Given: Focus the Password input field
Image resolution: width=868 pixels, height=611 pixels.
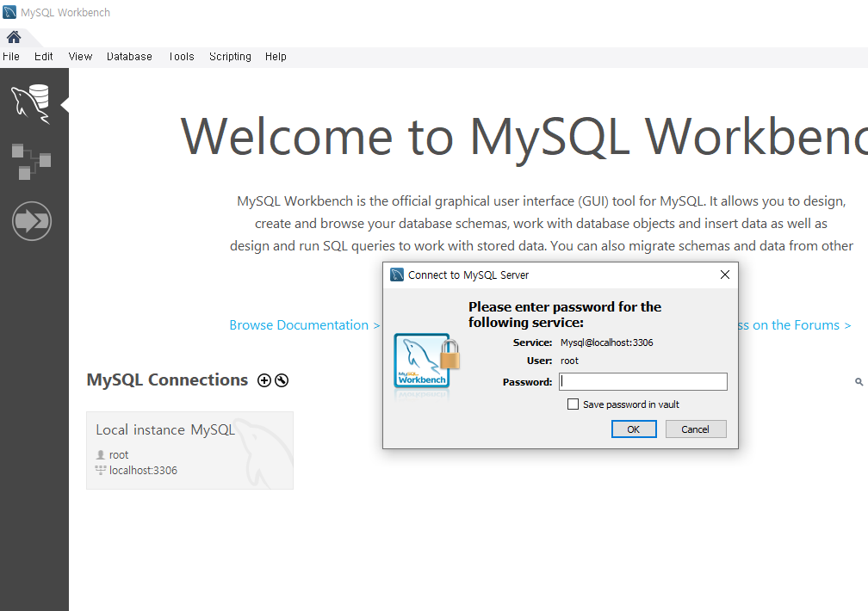Looking at the screenshot, I should click(643, 381).
